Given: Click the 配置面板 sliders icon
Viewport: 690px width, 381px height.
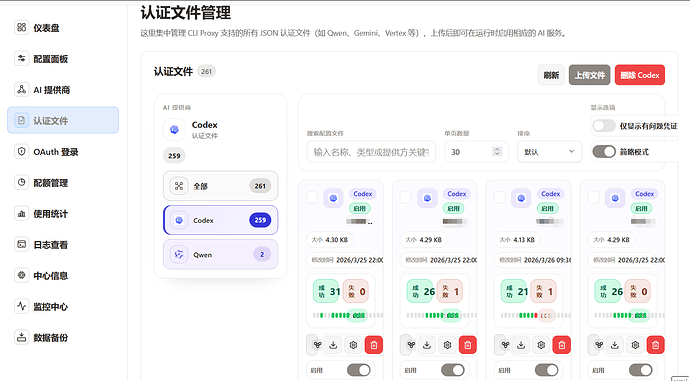Looking at the screenshot, I should (x=21, y=59).
